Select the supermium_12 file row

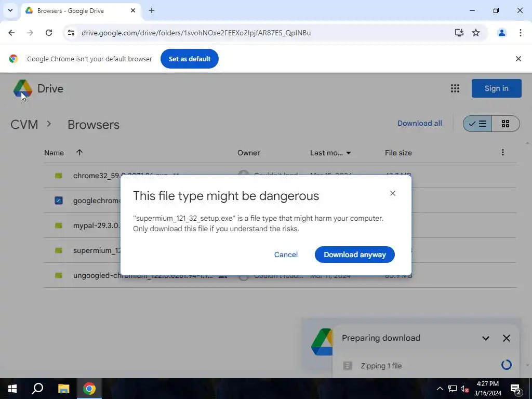pyautogui.click(x=280, y=250)
